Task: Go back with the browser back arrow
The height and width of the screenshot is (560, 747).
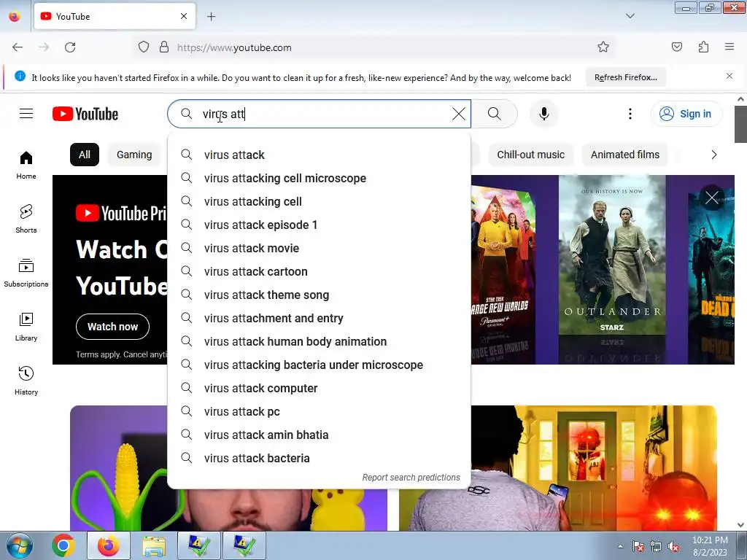Action: pyautogui.click(x=18, y=47)
